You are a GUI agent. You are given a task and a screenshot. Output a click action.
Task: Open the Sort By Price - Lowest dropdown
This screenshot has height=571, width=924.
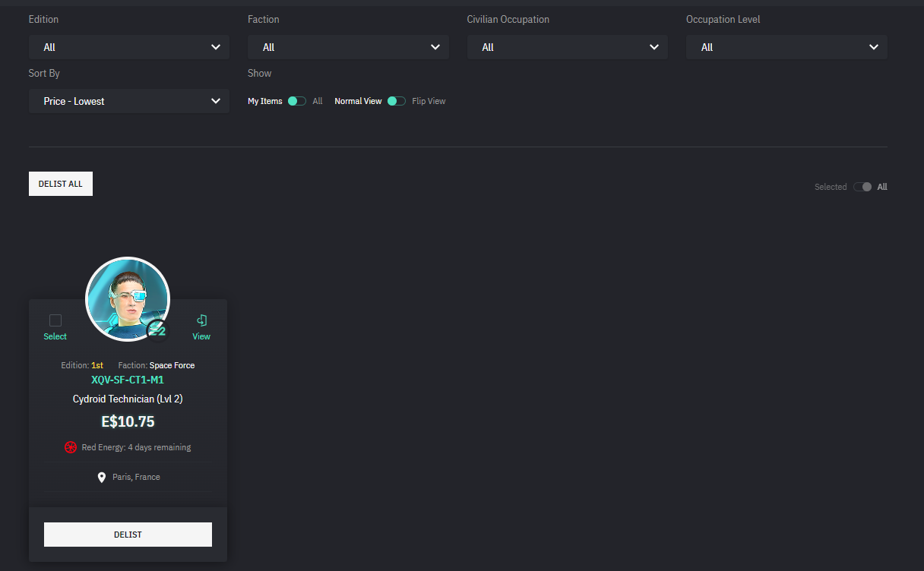point(129,101)
